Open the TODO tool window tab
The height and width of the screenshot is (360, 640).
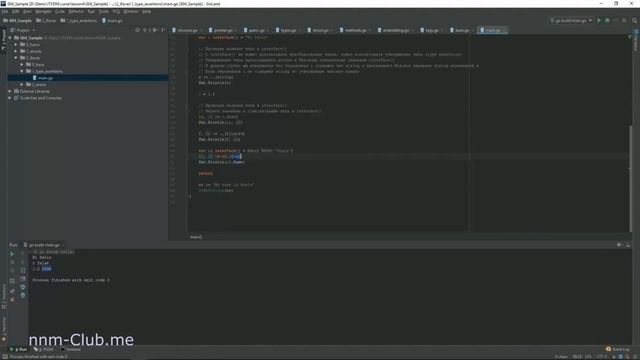44,349
